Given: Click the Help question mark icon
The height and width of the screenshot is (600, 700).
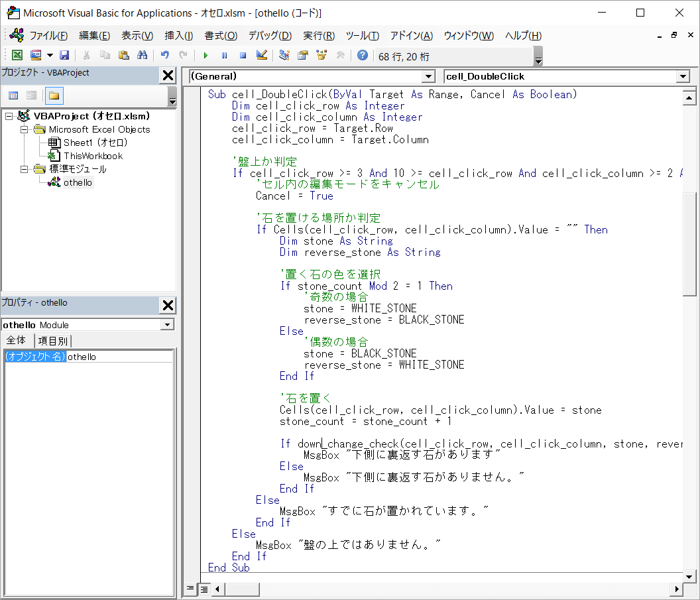Looking at the screenshot, I should [x=362, y=56].
